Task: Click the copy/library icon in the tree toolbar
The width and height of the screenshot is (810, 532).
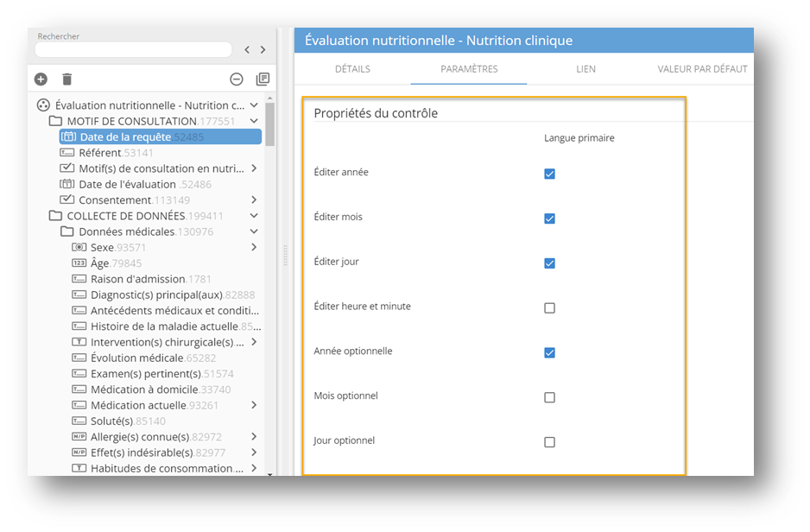Action: click(263, 79)
